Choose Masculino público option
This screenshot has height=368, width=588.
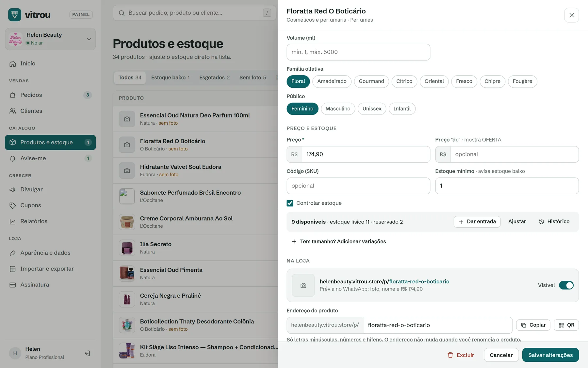click(338, 109)
